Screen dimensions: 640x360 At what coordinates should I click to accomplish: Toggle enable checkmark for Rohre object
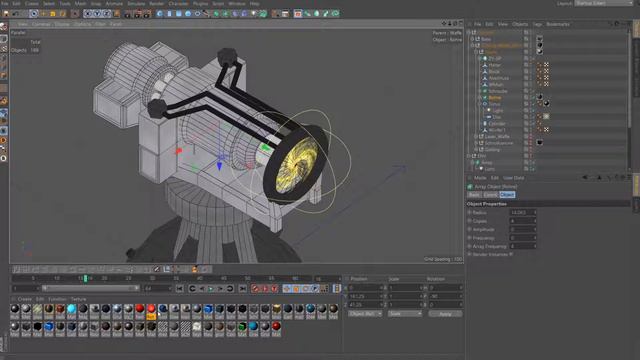[532, 98]
